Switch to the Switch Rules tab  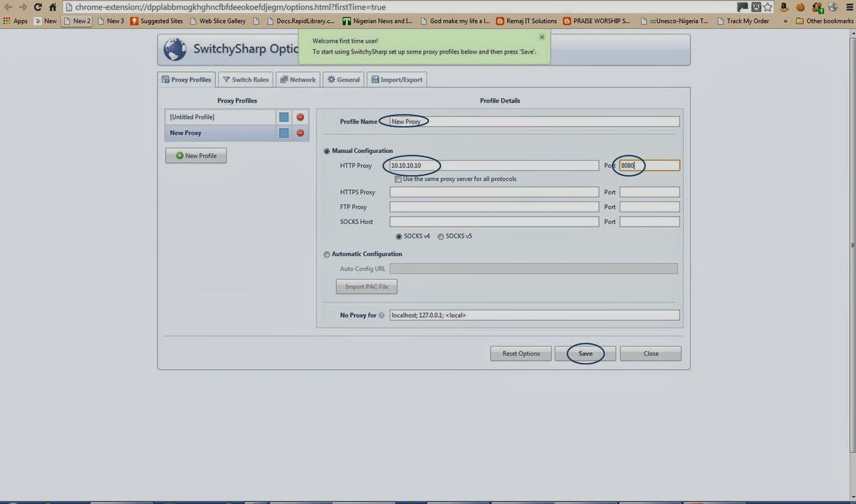click(x=245, y=80)
